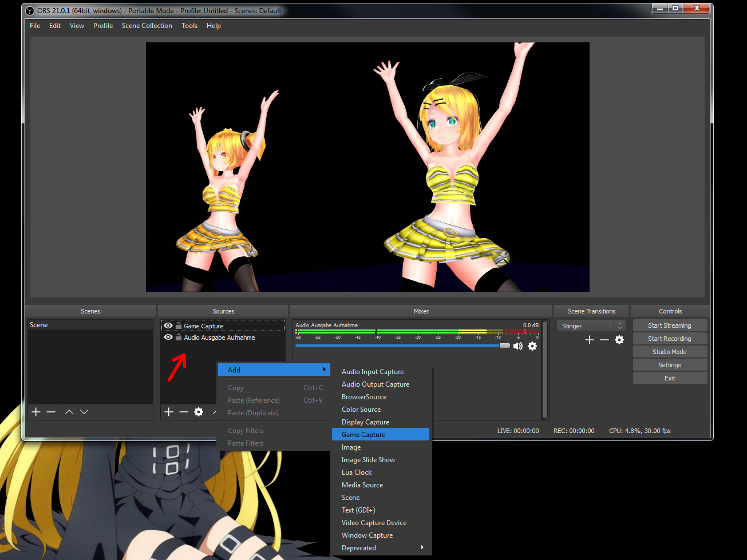
Task: Select Video Capture Device in the Add submenu
Action: point(381,523)
